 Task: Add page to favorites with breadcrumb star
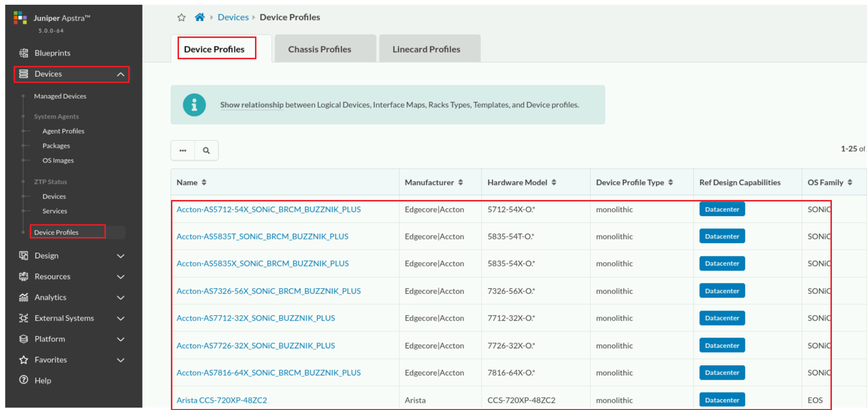tap(182, 17)
